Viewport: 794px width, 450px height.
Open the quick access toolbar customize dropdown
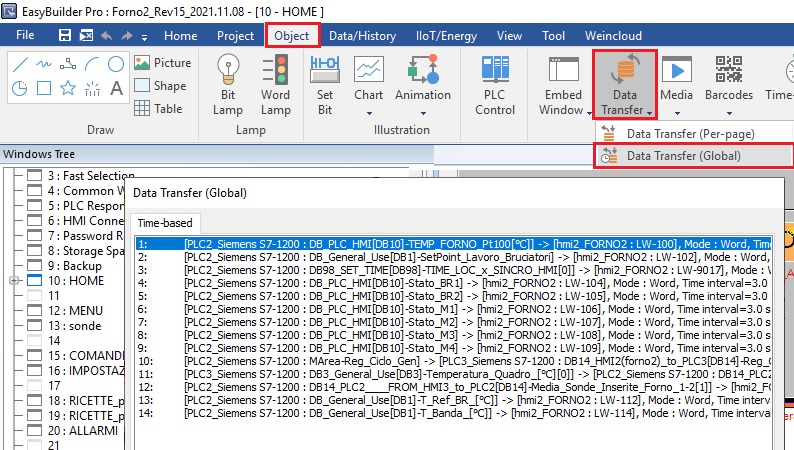pos(144,37)
